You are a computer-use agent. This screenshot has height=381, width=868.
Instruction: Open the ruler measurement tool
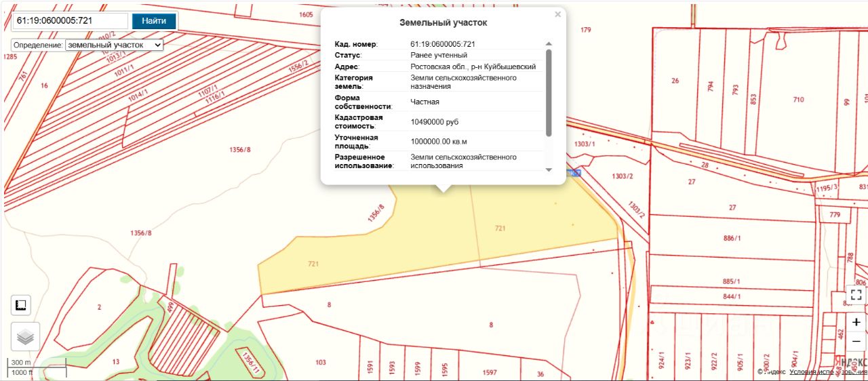[x=20, y=305]
